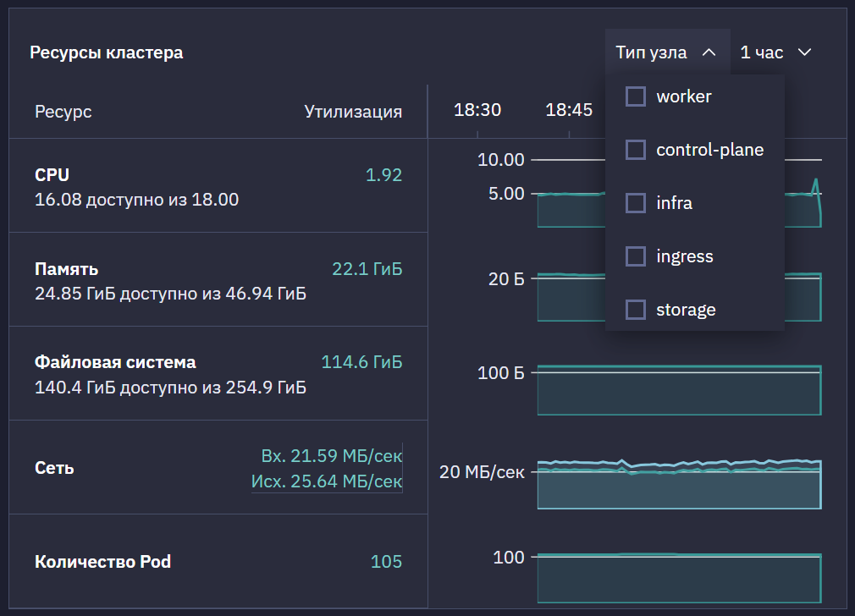Image resolution: width=855 pixels, height=616 pixels.
Task: Select the Количество Pod label
Action: [x=102, y=562]
